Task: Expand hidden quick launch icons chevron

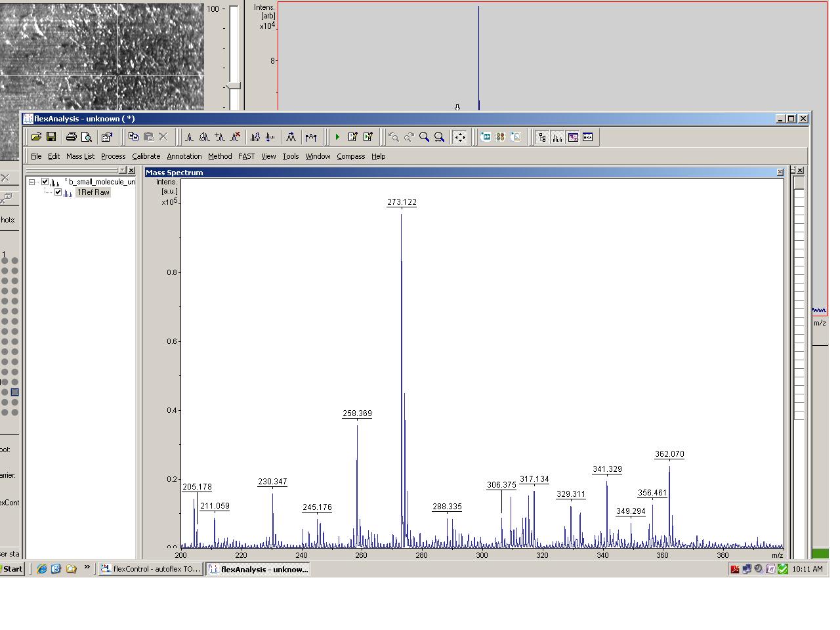Action: click(x=87, y=568)
